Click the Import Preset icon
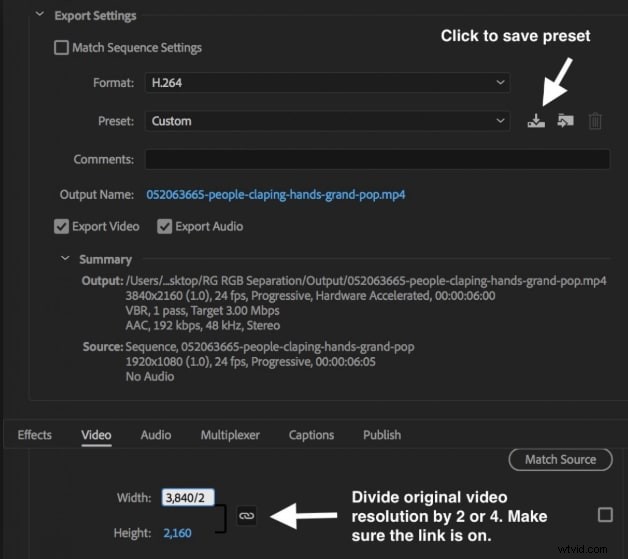Image resolution: width=628 pixels, height=559 pixels. pyautogui.click(x=565, y=121)
